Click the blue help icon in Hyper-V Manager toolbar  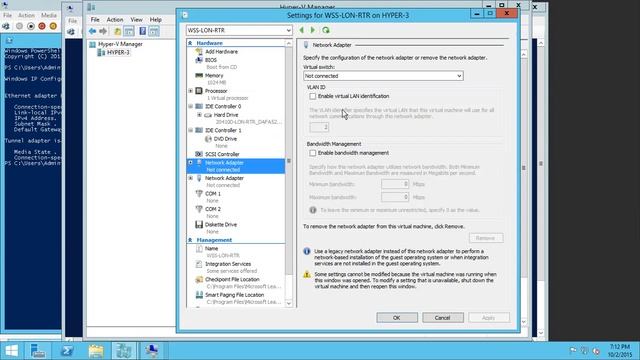pos(142,31)
